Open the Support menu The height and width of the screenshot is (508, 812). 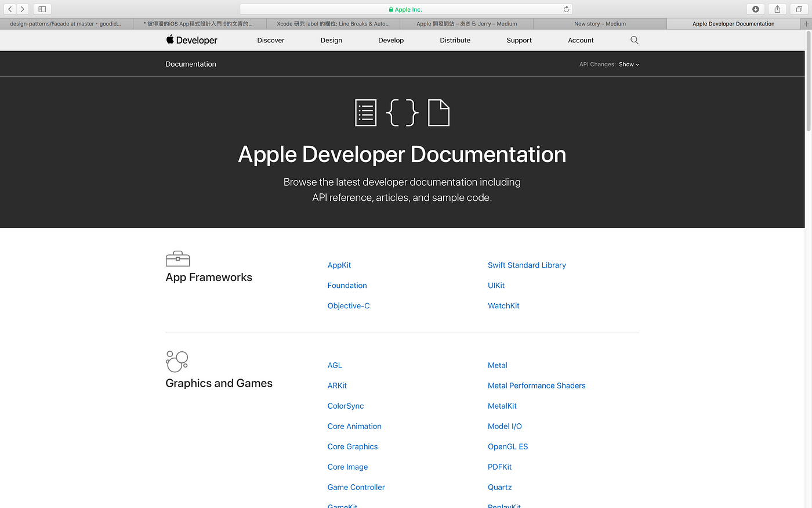pos(519,40)
